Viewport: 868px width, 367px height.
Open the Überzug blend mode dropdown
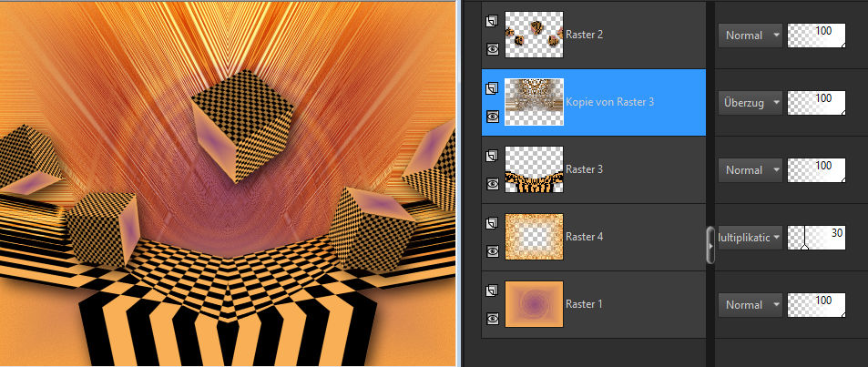751,102
